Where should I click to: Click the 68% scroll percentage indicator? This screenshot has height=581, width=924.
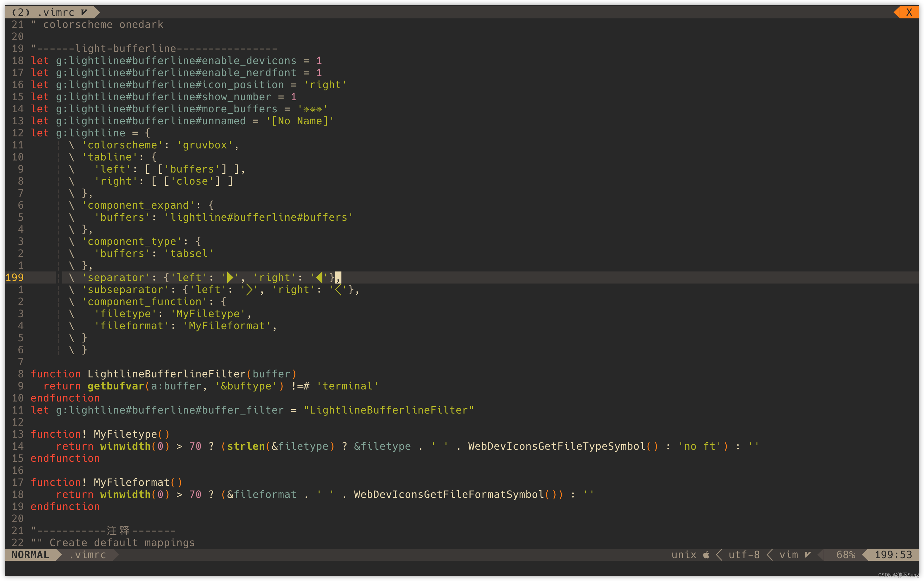click(x=845, y=555)
